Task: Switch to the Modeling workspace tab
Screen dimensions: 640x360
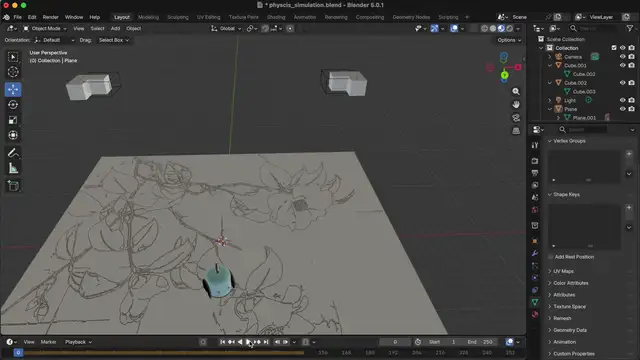Action: [148, 17]
